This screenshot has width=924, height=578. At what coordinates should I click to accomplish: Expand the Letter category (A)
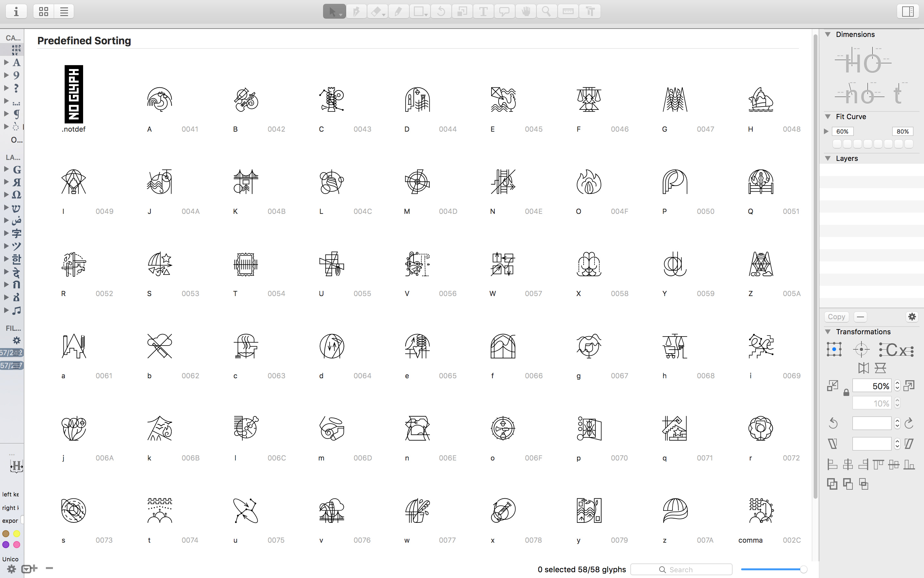pos(6,62)
